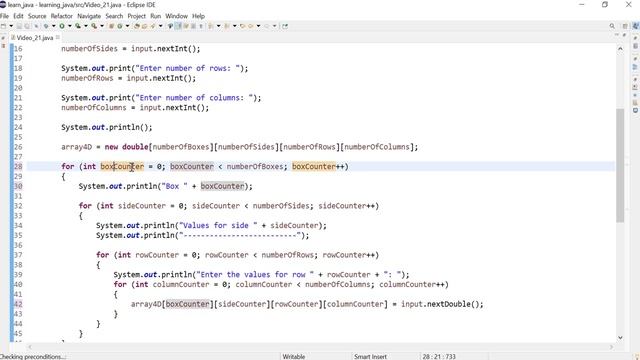Click the Smart Insert status field
Viewport: 640px width, 360px height.
pos(370,356)
